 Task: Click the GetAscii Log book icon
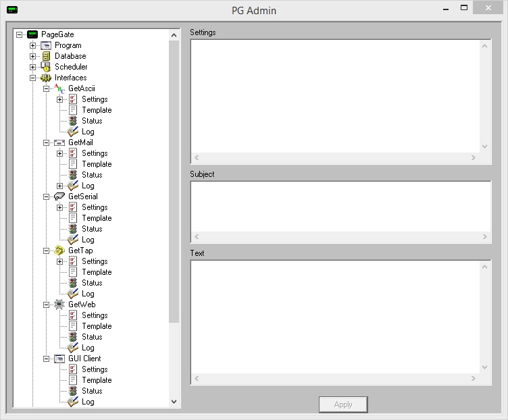(x=73, y=131)
